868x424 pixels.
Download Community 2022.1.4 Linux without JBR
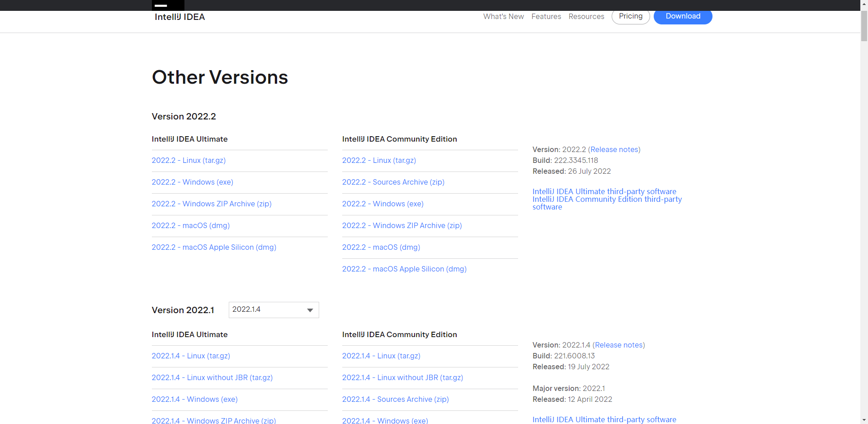(402, 377)
